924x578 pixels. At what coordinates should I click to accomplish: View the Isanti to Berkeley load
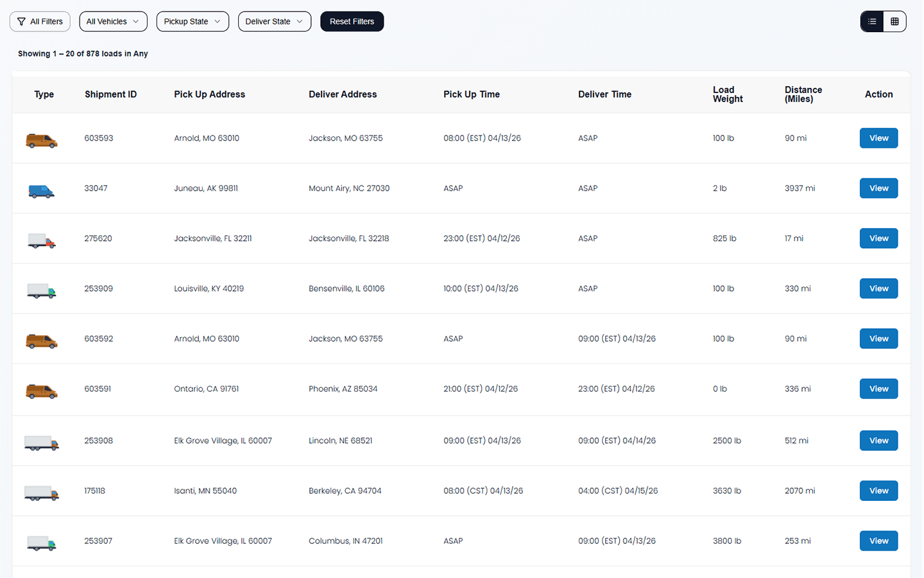878,491
